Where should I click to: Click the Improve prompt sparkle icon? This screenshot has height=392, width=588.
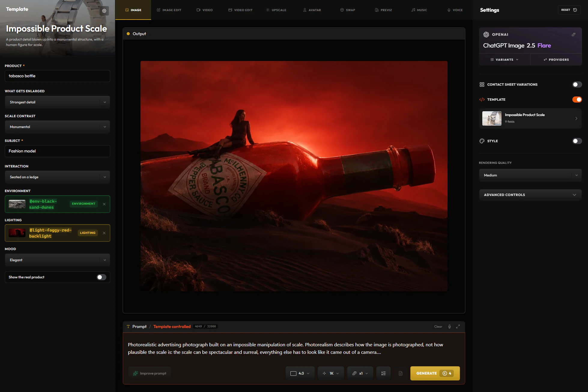135,373
